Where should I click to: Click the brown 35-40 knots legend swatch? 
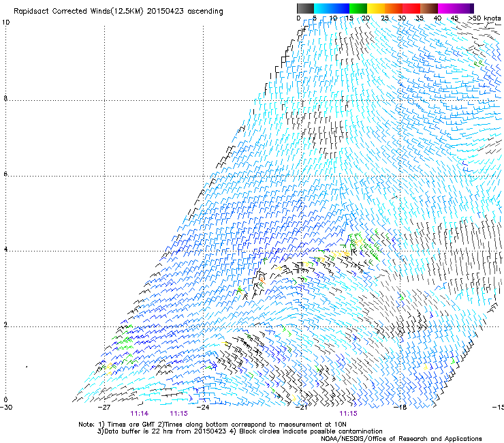coord(429,8)
